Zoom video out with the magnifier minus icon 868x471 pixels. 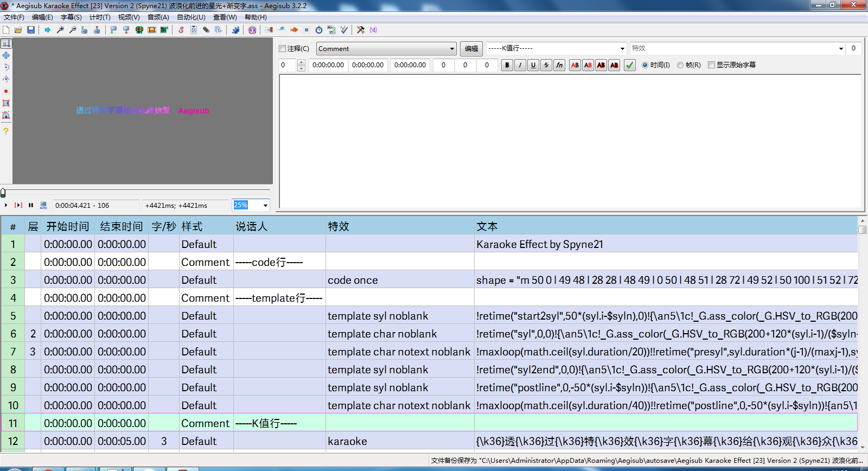(x=73, y=30)
